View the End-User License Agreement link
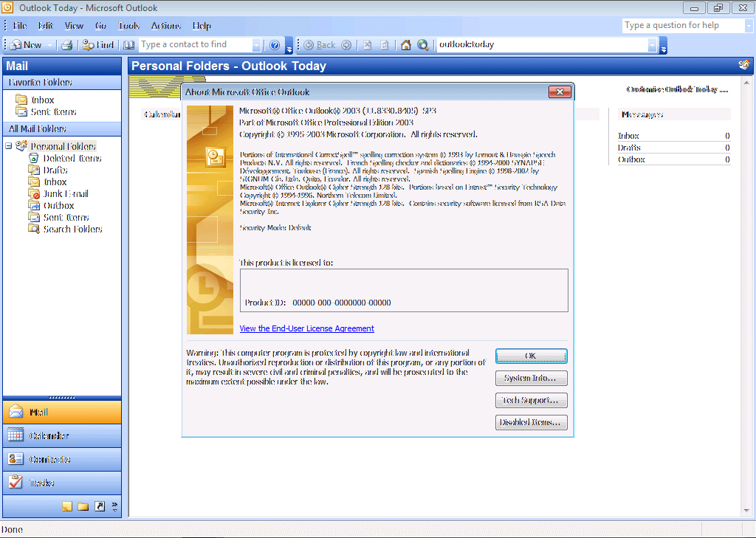The height and width of the screenshot is (538, 756). pos(306,328)
